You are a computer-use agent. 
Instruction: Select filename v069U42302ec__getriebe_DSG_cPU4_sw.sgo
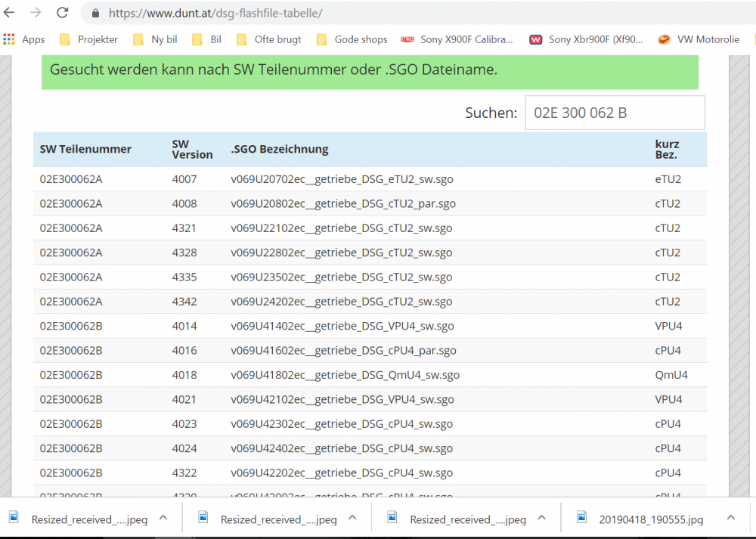click(342, 424)
